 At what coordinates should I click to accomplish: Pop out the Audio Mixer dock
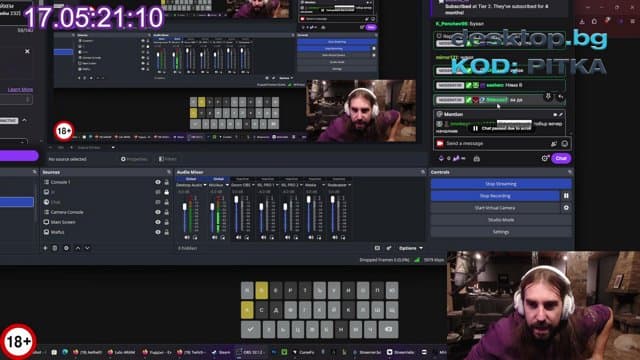click(422, 172)
